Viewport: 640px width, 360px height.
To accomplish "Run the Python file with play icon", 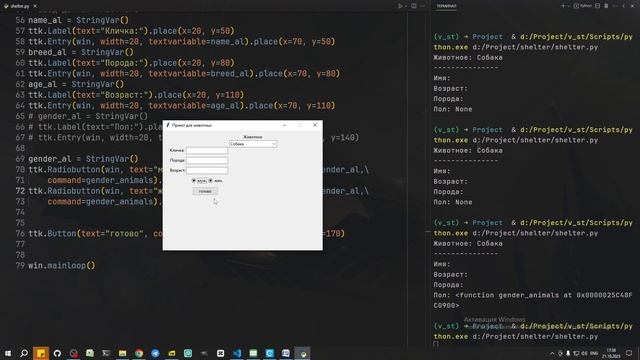I will pos(400,6).
